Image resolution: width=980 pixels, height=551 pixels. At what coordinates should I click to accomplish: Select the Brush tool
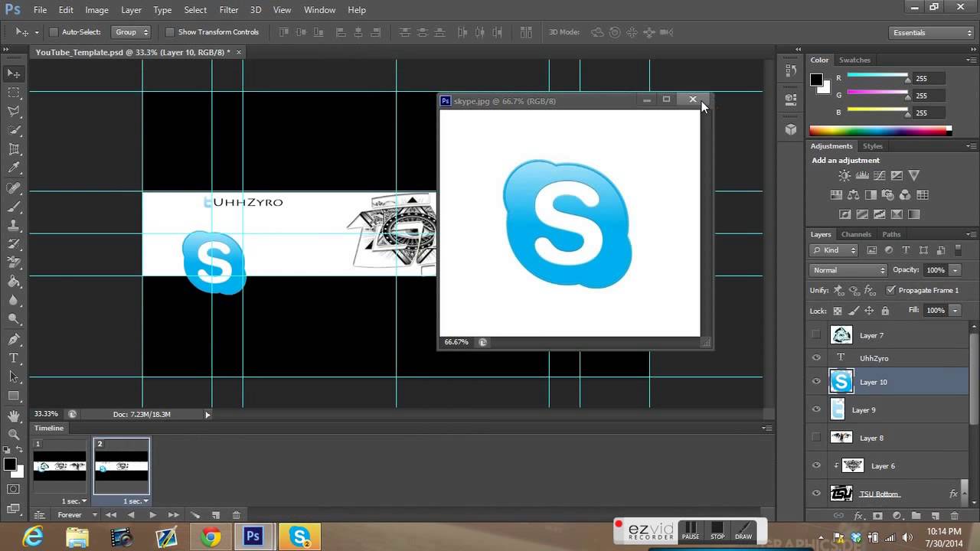coord(14,207)
